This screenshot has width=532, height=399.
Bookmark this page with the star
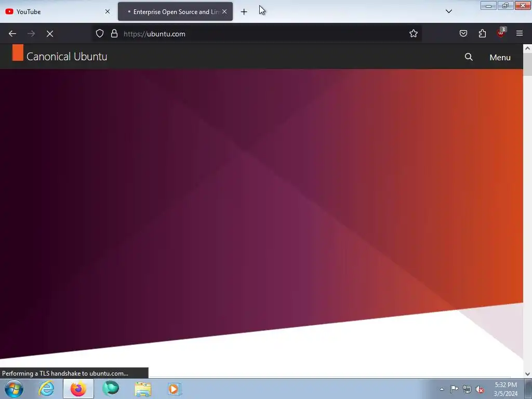coord(413,34)
